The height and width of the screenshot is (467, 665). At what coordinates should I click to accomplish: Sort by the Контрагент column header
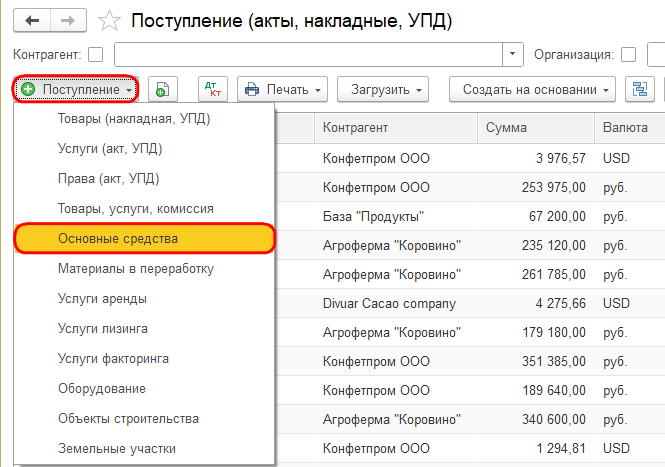pos(396,128)
